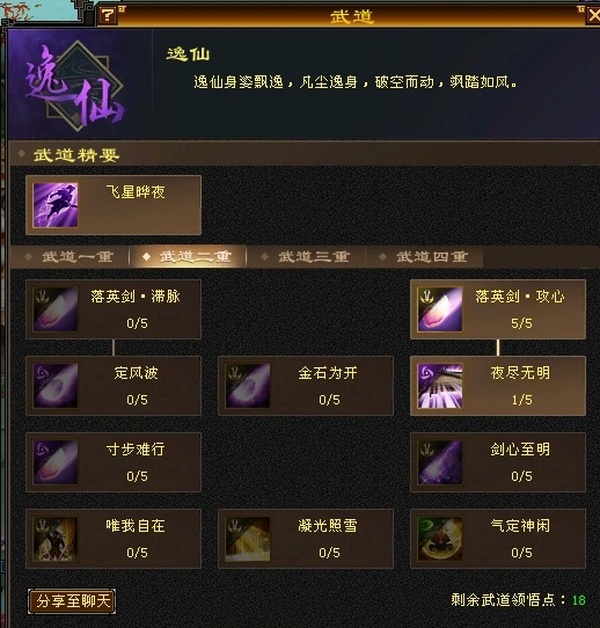Select the 定风波 skill icon
The height and width of the screenshot is (628, 600).
coord(55,386)
